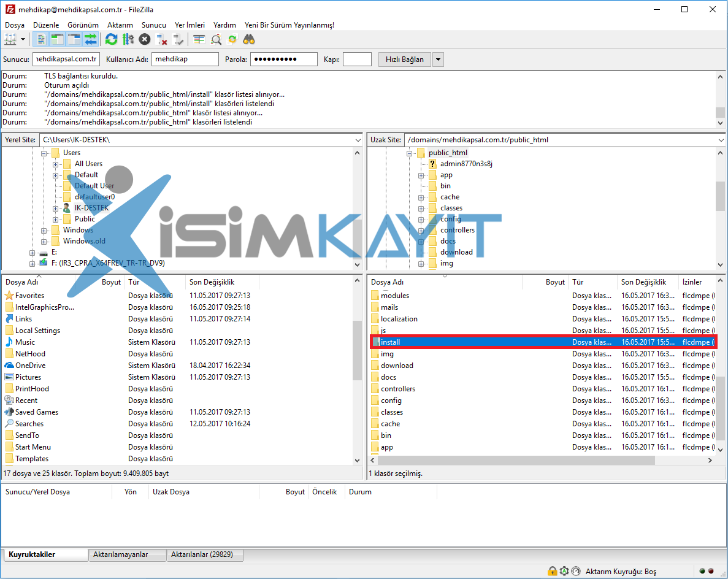Click the encryption lock status icon
The image size is (728, 579).
[x=552, y=571]
